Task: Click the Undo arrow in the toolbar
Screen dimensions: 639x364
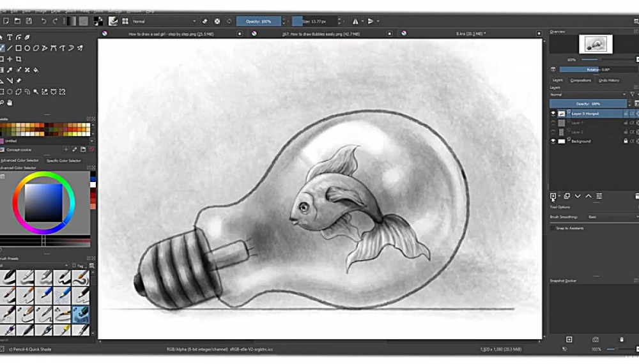Action: pyautogui.click(x=43, y=21)
